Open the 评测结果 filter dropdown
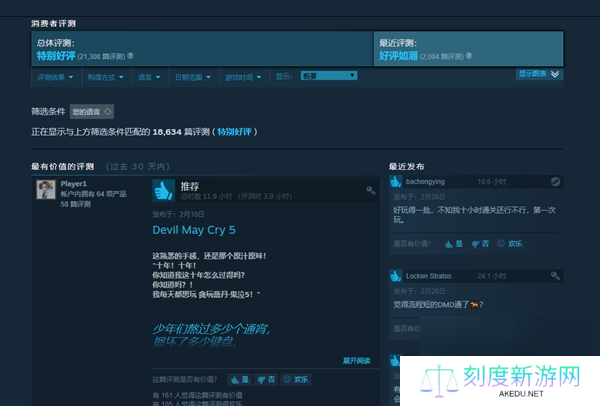The image size is (600, 406). [x=55, y=77]
